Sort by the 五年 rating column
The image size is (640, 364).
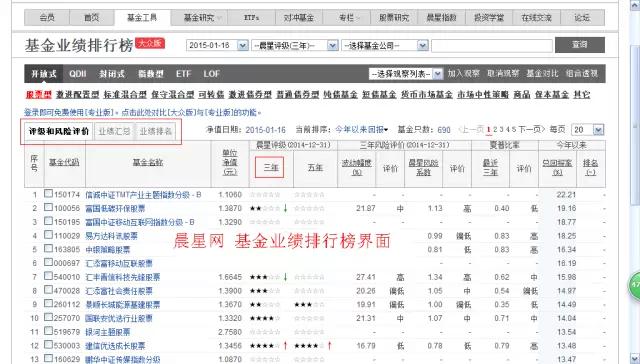[315, 167]
